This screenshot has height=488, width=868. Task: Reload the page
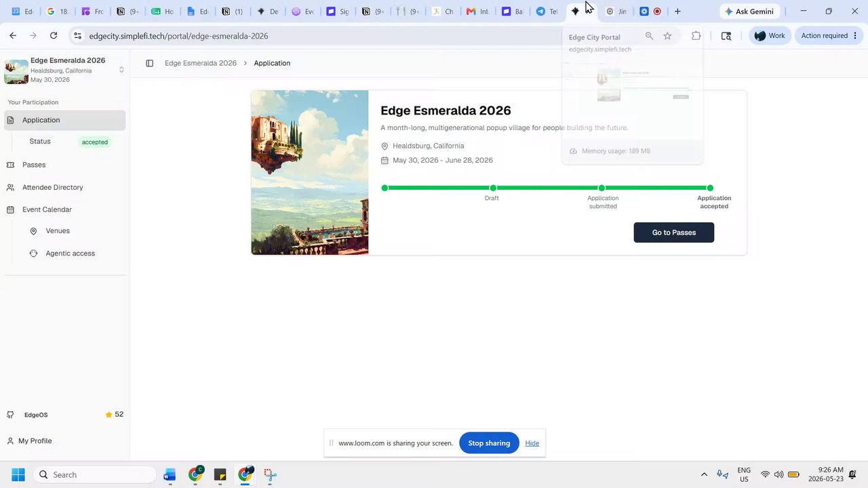coord(54,36)
